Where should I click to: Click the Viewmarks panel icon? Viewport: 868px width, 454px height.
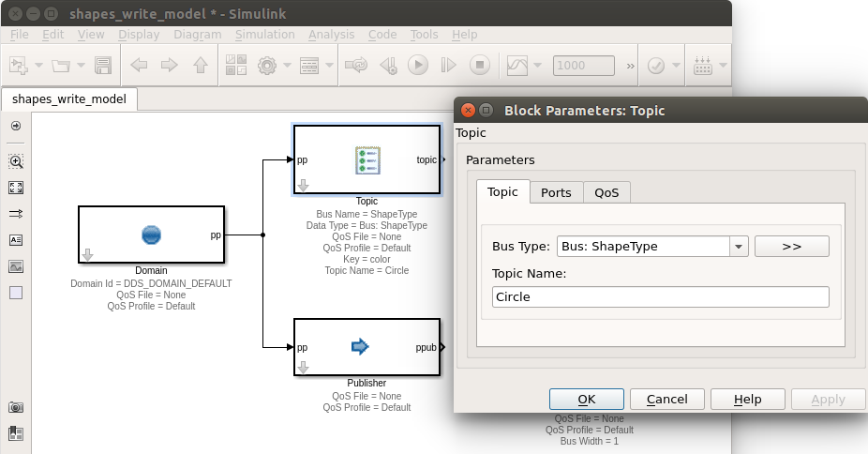pyautogui.click(x=16, y=433)
